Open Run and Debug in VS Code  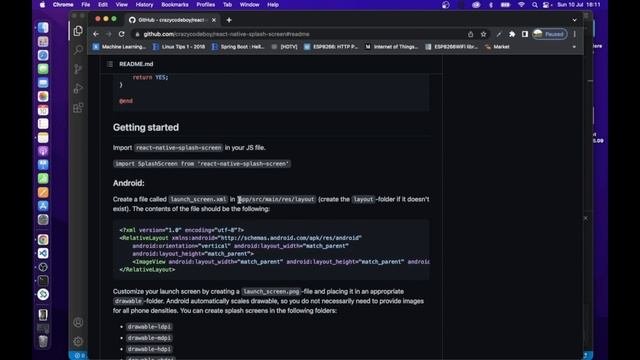(78, 88)
